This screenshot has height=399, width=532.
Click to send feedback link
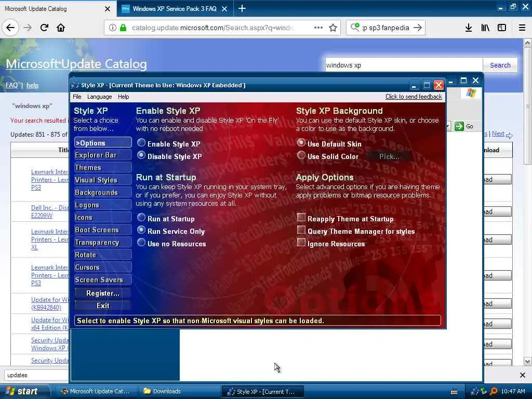pos(414,97)
